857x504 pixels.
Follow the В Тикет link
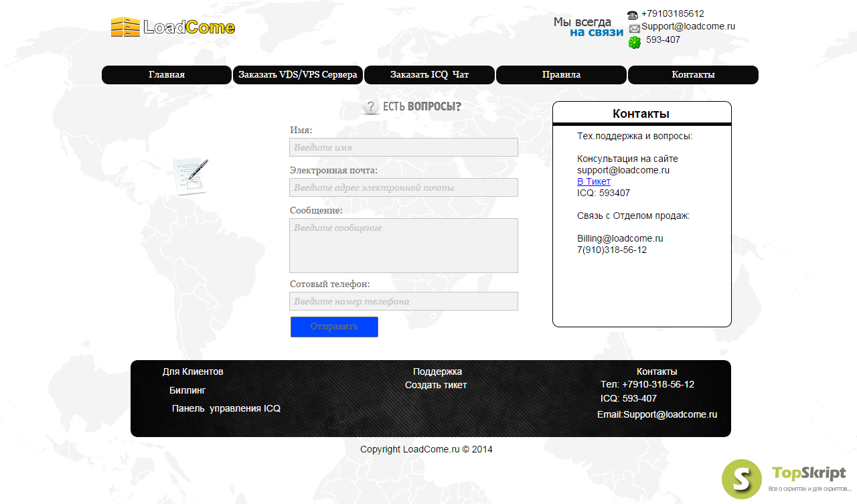click(x=594, y=181)
